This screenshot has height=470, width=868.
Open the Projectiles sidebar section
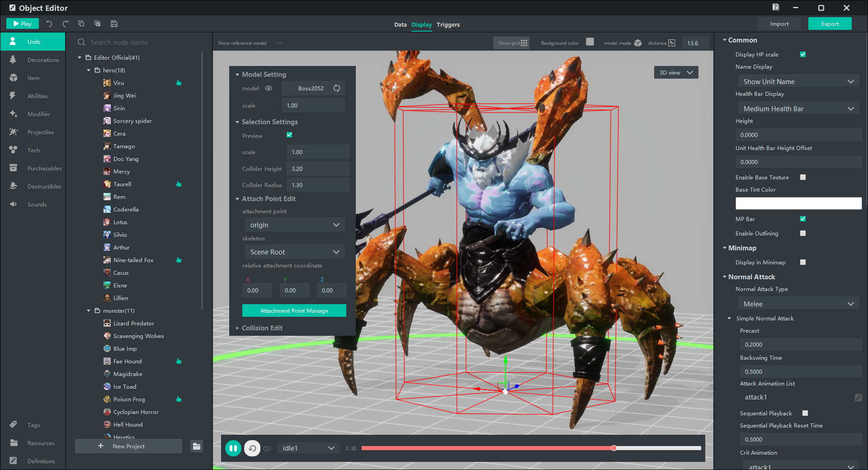(x=33, y=132)
